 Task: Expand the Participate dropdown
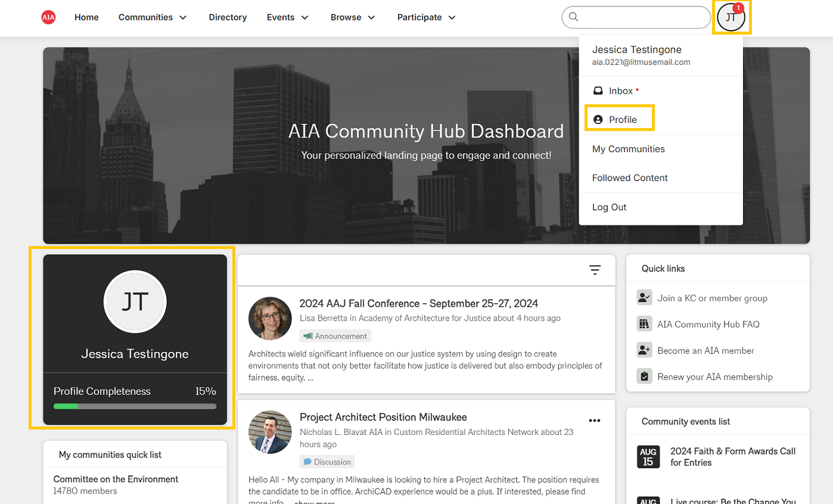(427, 17)
